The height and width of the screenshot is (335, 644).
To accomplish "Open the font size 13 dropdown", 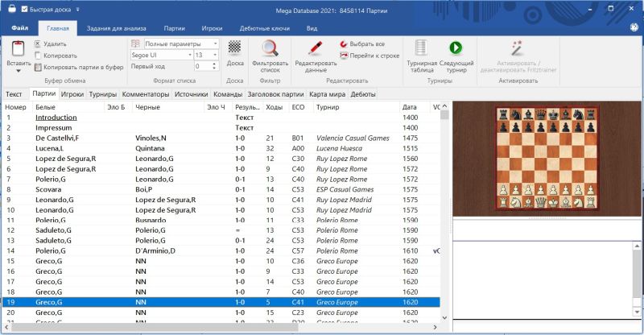I will (x=215, y=55).
